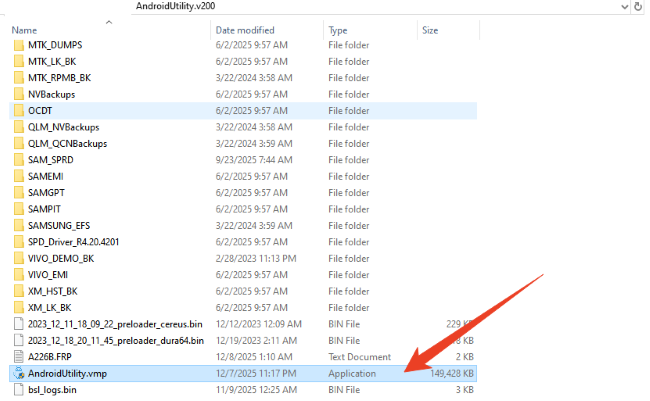
Task: Click the VIVO_DEMO_BK folder icon
Action: (x=19, y=258)
